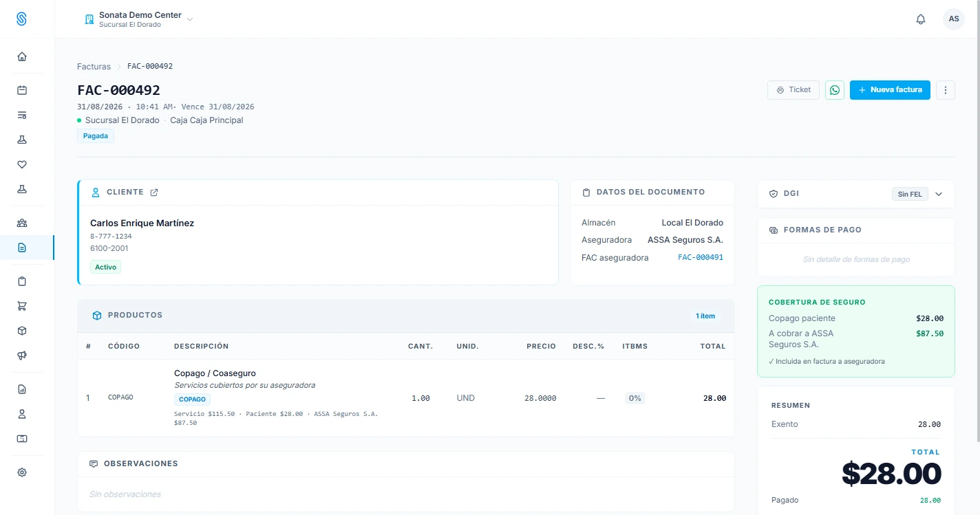Viewport: 980px width, 515px height.
Task: Open the settings gear icon in sidebar
Action: 22,472
